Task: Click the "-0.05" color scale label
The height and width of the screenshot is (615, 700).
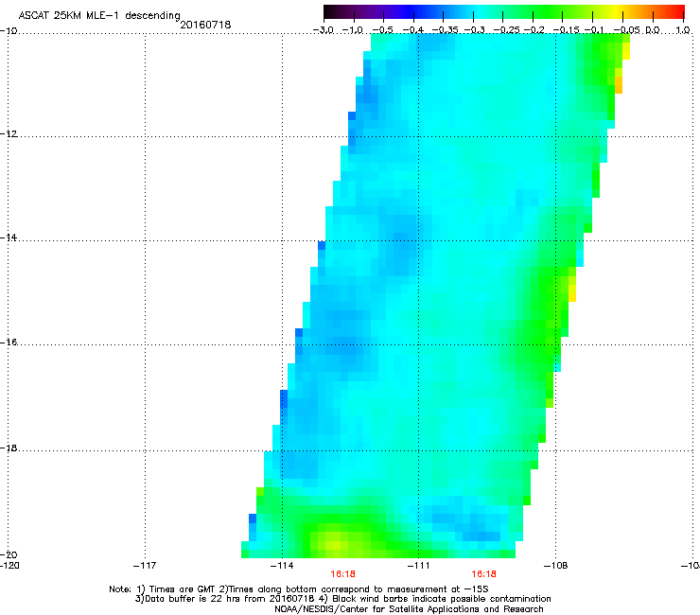Action: pyautogui.click(x=626, y=30)
